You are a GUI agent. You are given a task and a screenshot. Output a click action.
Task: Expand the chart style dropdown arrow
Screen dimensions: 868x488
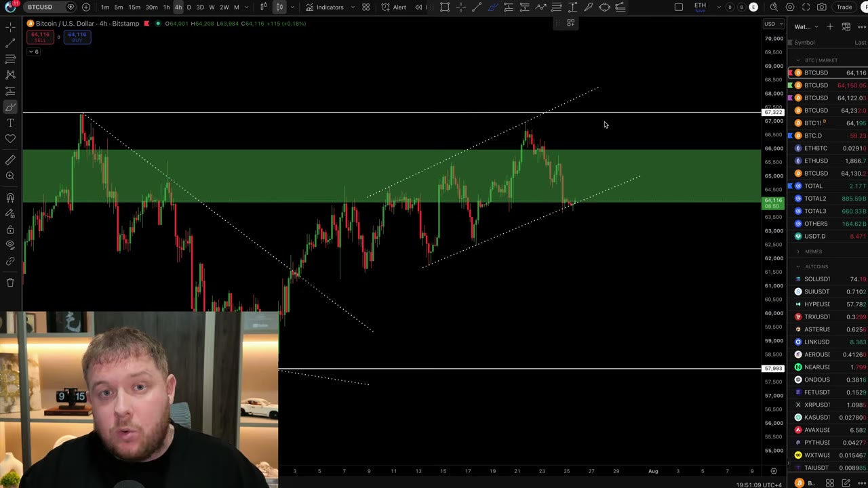pyautogui.click(x=292, y=7)
